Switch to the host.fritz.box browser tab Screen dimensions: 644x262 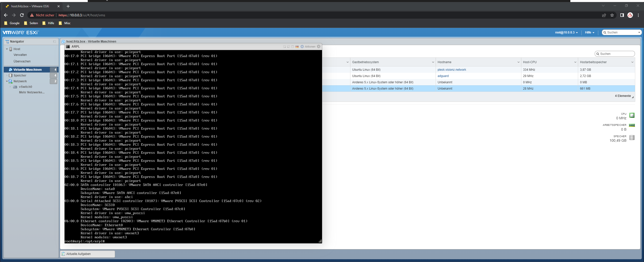click(30, 6)
